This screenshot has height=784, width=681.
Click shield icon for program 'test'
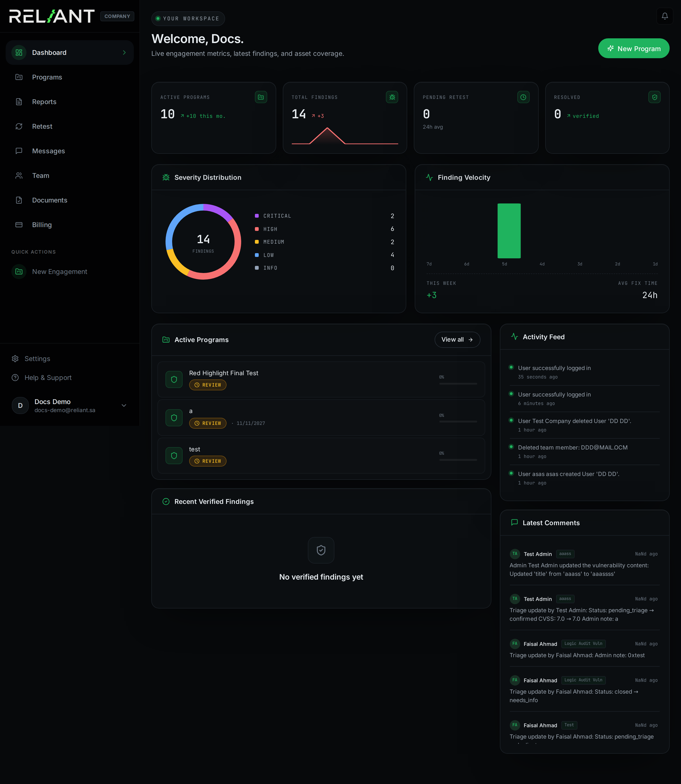tap(174, 455)
